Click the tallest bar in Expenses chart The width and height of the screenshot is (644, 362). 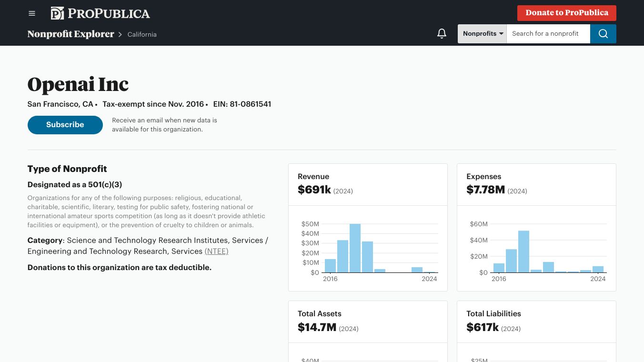523,251
